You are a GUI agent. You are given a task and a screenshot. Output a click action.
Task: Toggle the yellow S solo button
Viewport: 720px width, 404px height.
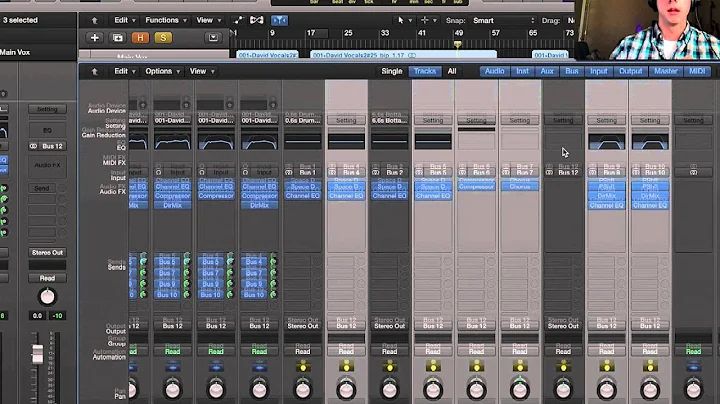[x=163, y=38]
